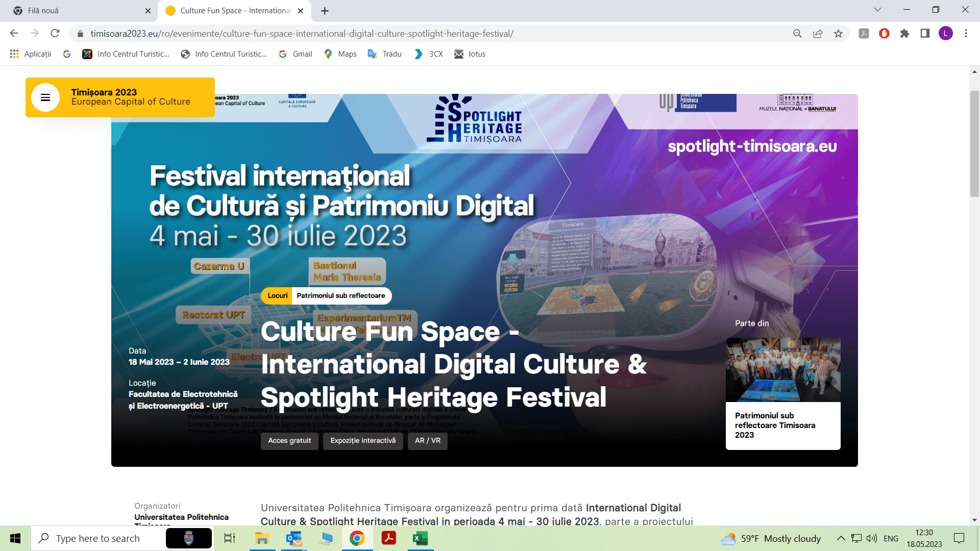Open Chrome from taskbar
980x551 pixels.
tap(357, 538)
